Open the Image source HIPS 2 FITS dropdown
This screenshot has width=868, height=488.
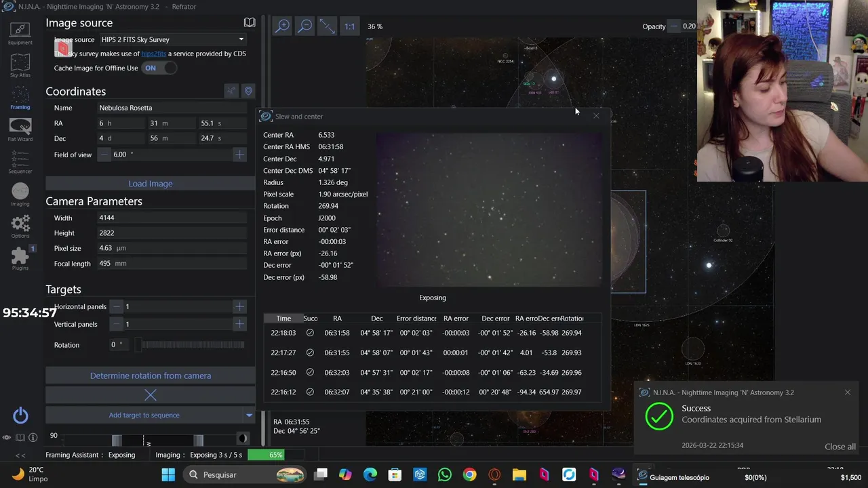click(x=172, y=39)
